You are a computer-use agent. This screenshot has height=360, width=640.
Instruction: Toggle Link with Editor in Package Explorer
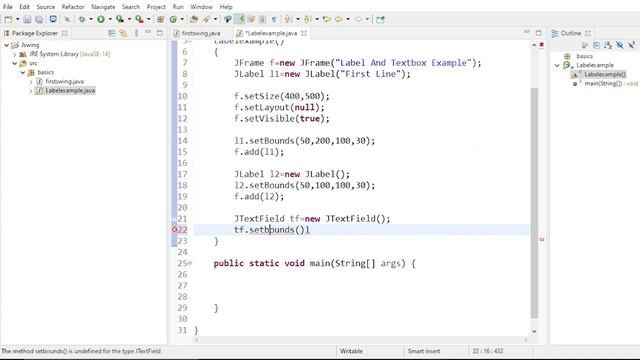pos(123,33)
